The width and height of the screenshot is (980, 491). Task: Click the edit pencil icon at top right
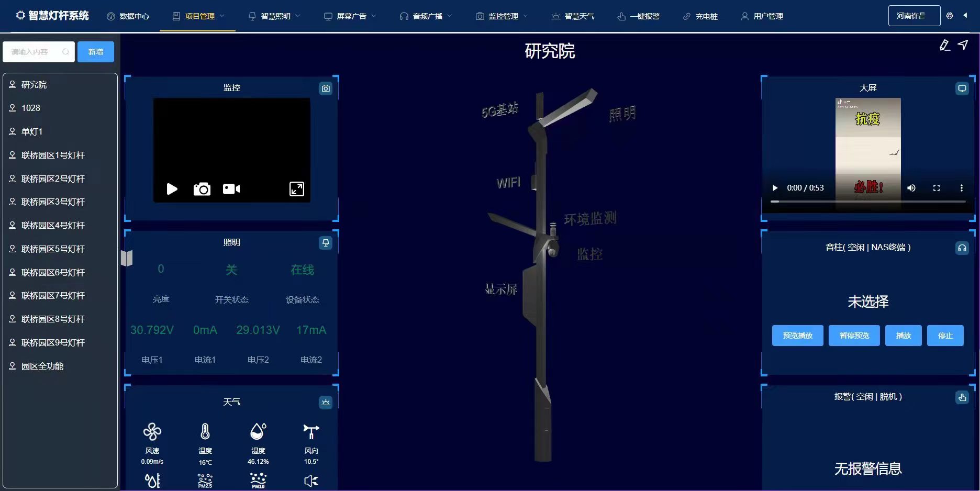[944, 46]
